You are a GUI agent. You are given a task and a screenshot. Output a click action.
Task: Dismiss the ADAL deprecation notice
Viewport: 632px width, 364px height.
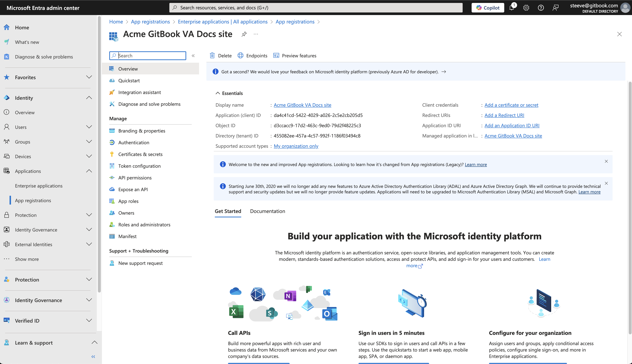pyautogui.click(x=606, y=183)
